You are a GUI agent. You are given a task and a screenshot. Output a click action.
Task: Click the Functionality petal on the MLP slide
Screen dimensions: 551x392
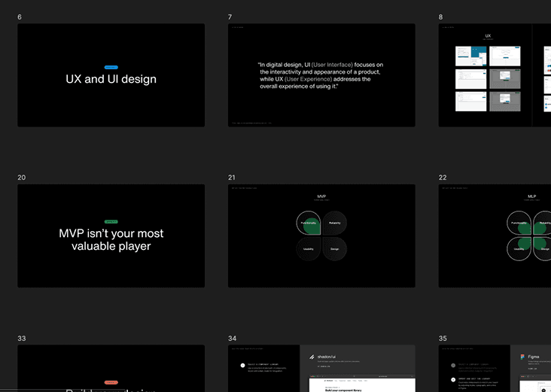click(519, 223)
